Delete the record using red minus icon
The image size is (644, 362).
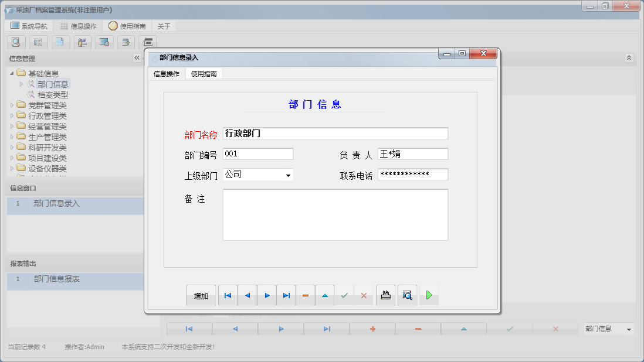[305, 295]
